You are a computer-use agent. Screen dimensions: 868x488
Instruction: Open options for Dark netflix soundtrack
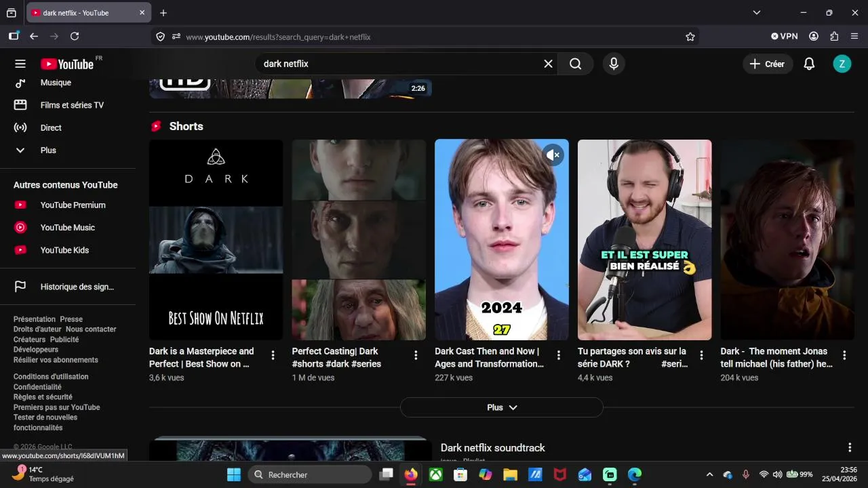click(850, 447)
